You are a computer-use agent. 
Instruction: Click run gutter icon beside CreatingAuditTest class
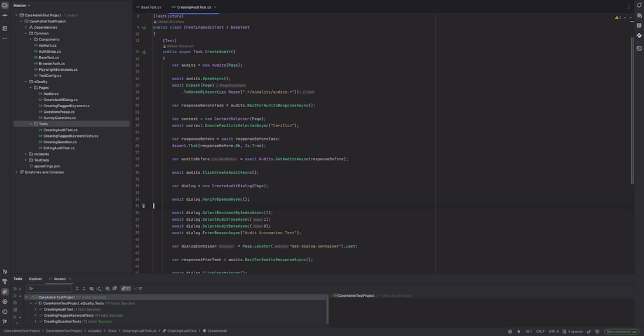click(144, 28)
